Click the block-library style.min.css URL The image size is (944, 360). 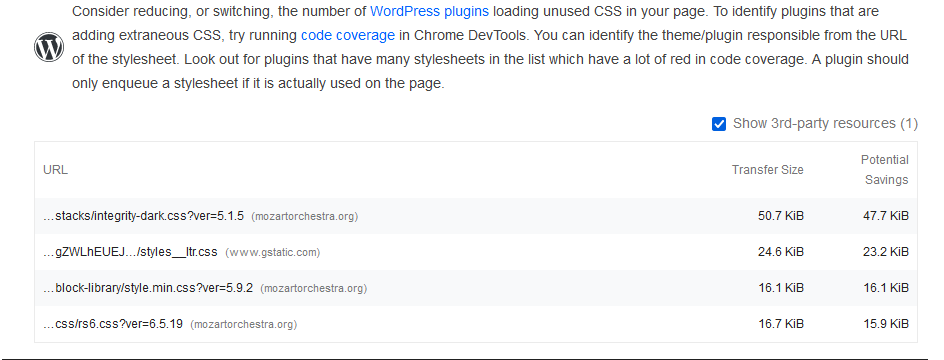(x=148, y=288)
